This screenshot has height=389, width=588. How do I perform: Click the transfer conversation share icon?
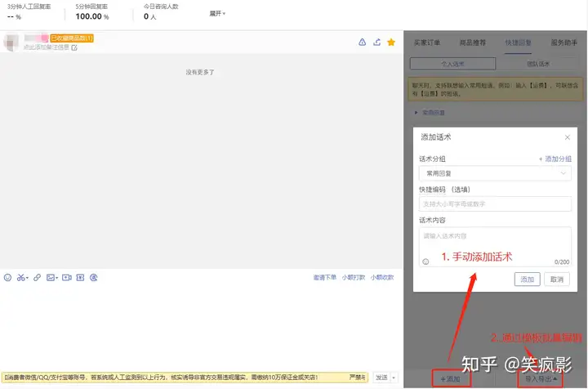pos(376,42)
